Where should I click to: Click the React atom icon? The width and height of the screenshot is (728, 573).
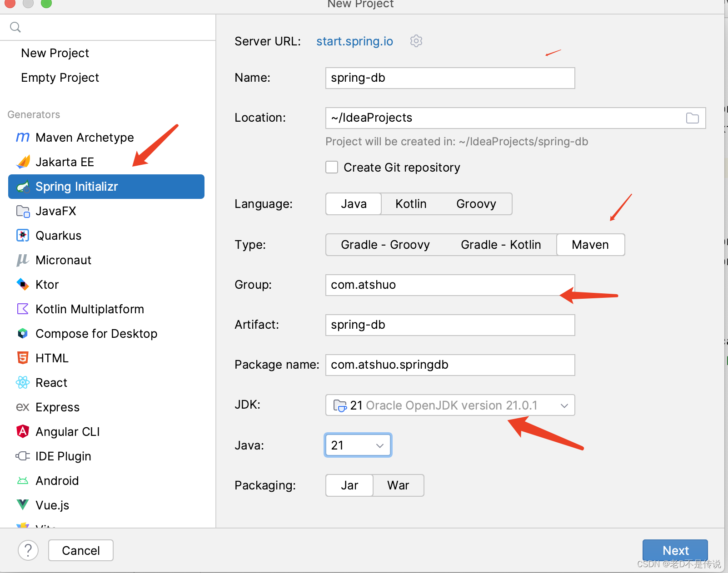[x=23, y=382]
